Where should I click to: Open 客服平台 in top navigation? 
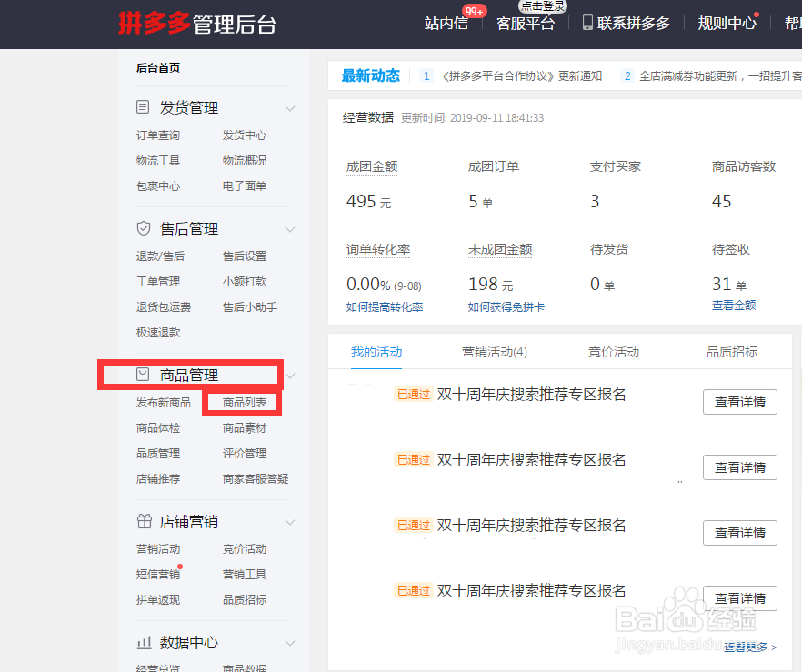coord(526,23)
